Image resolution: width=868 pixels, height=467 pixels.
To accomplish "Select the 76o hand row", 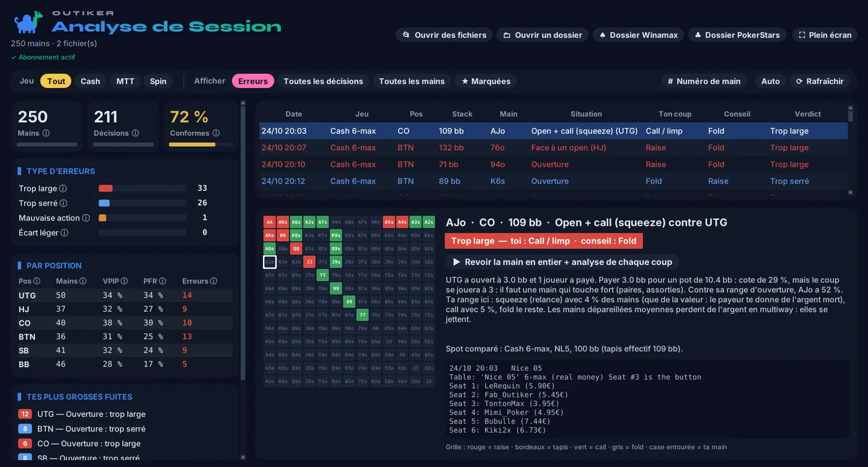I will [x=554, y=148].
